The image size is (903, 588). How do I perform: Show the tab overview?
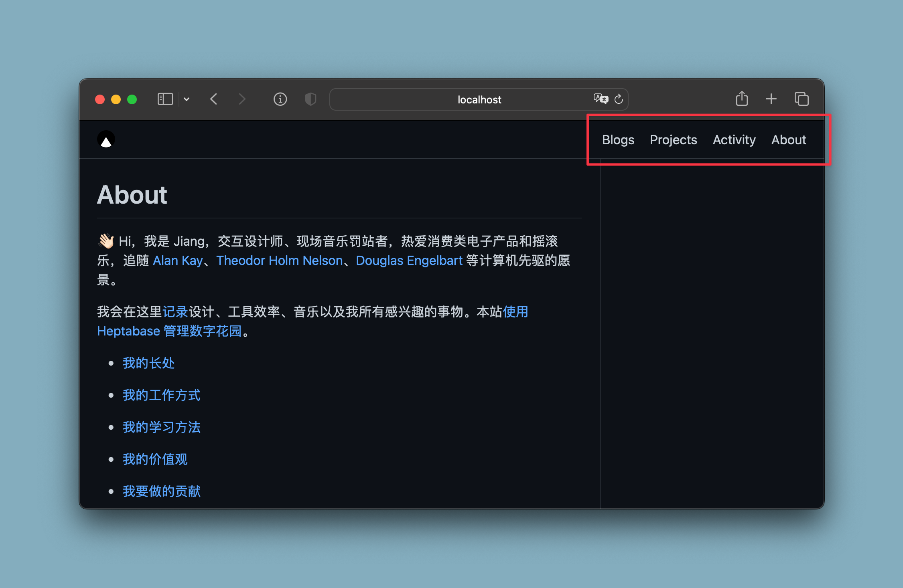(x=801, y=99)
